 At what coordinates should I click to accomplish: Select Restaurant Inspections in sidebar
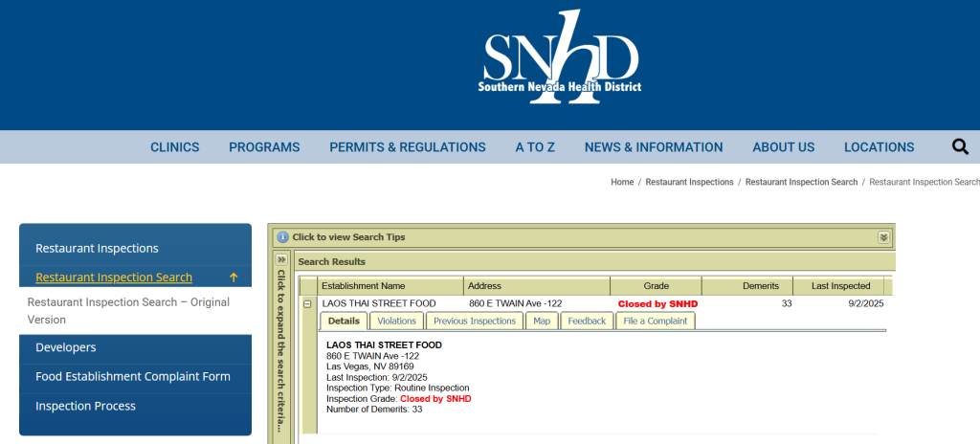point(97,248)
